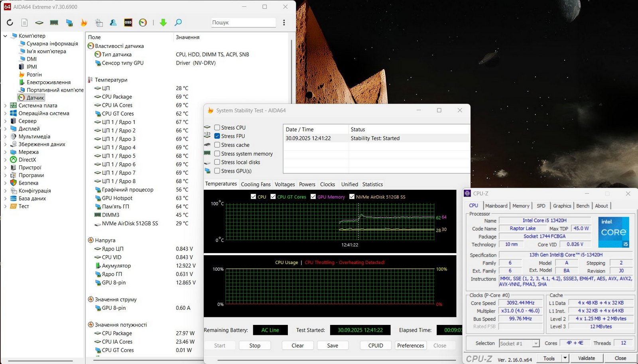Click the green download update arrow icon
This screenshot has height=364, width=638.
(x=163, y=23)
